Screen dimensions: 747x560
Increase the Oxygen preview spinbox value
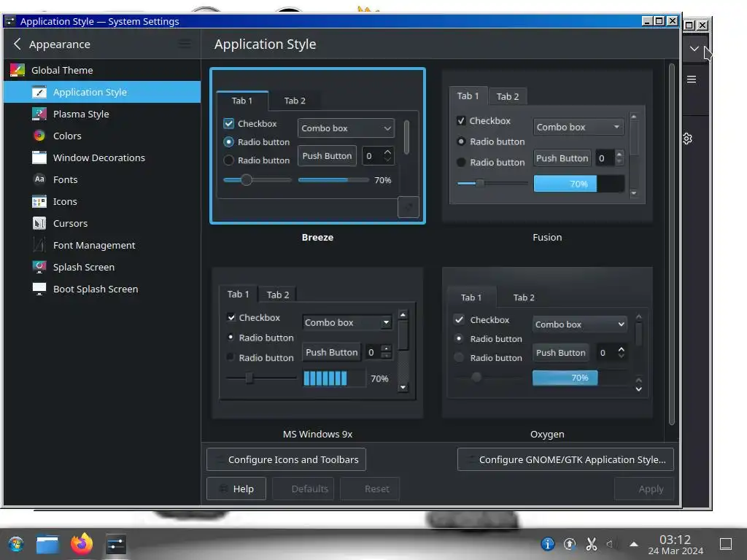pyautogui.click(x=622, y=349)
